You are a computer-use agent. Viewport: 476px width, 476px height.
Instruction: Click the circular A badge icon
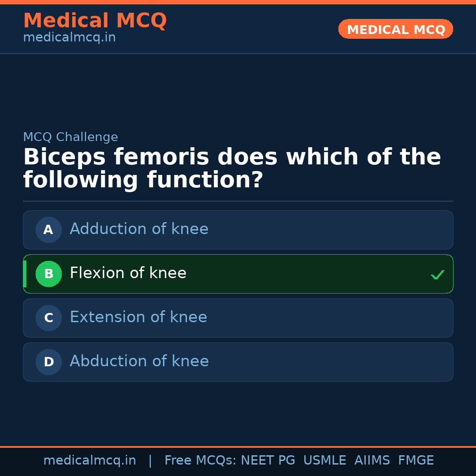[x=48, y=230]
